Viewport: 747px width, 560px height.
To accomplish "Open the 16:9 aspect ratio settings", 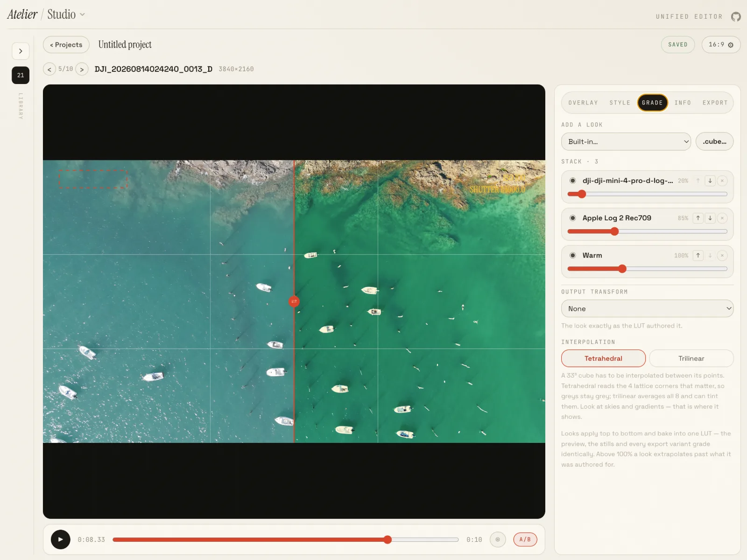I will coord(721,45).
